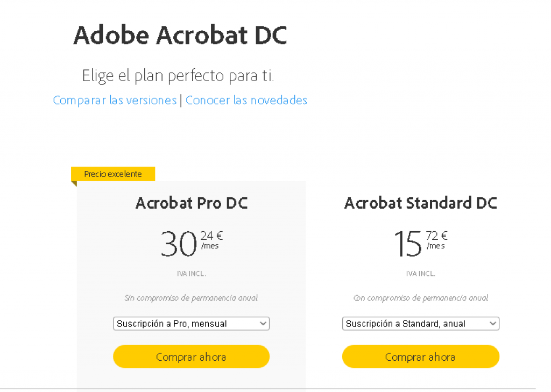Screen dimensions: 551x392
Task: Select the Acrobat Pro DC plan heading
Action: [x=192, y=203]
